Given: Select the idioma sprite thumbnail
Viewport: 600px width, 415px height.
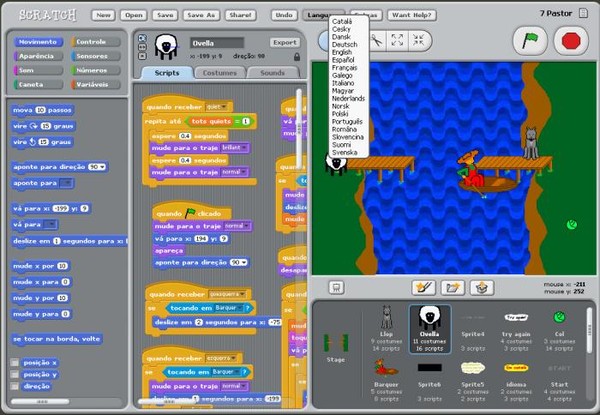Looking at the screenshot, I should pos(516,380).
